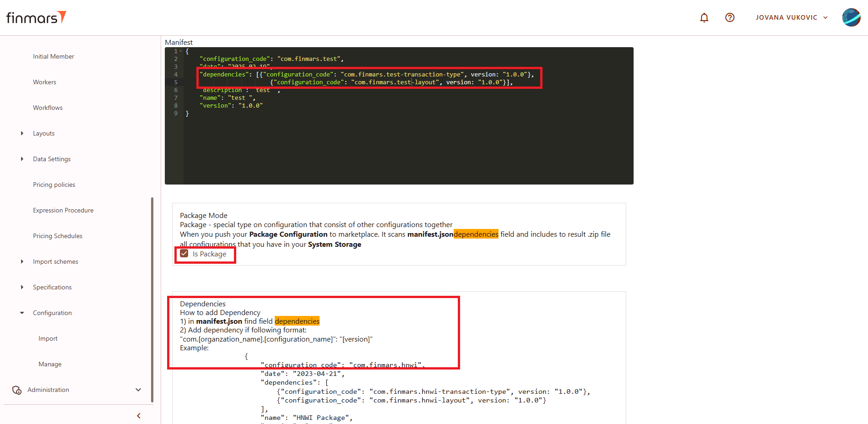This screenshot has height=424, width=868.
Task: Go to Workers page
Action: point(44,82)
